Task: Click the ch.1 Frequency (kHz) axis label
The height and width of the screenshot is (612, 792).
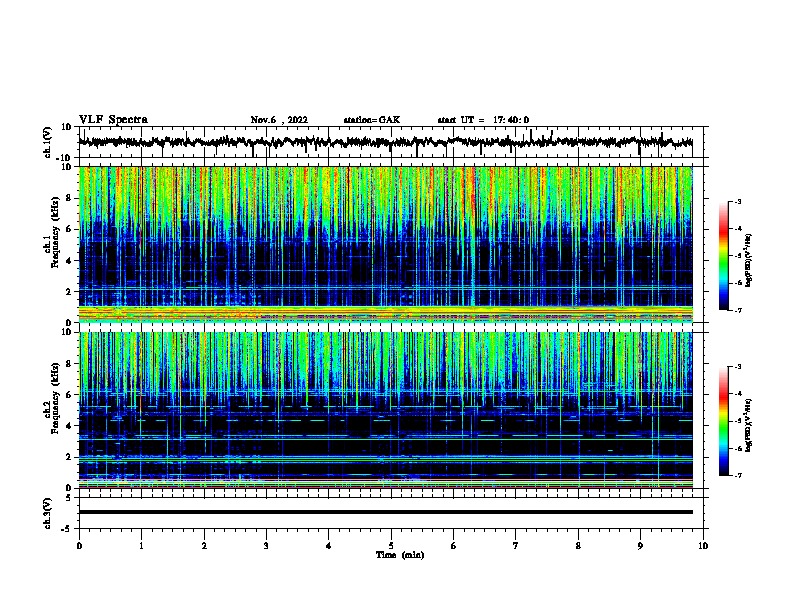Action: tap(51, 232)
